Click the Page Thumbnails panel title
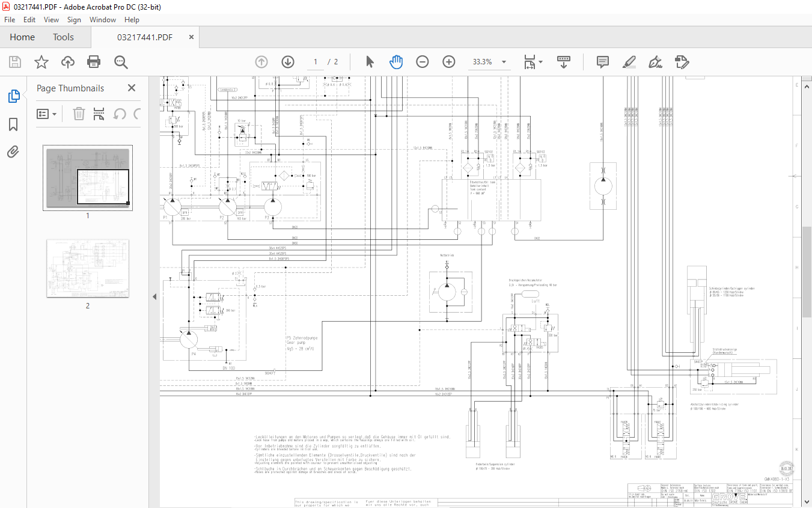 coord(70,88)
